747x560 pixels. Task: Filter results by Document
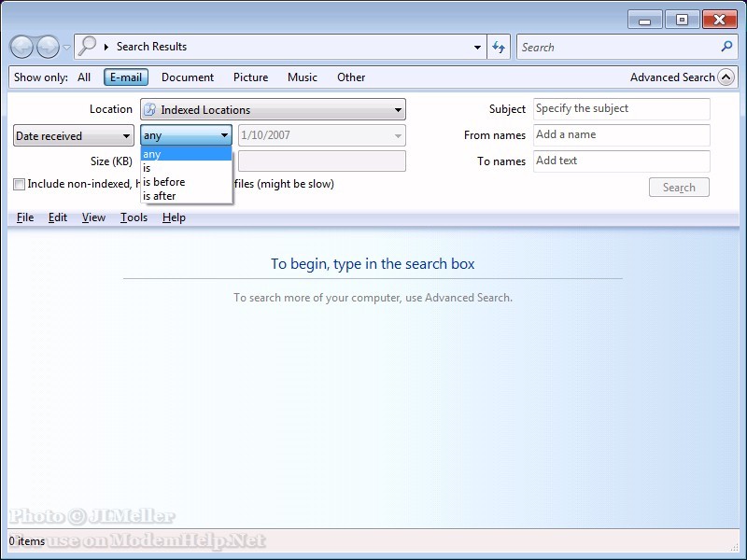tap(188, 77)
